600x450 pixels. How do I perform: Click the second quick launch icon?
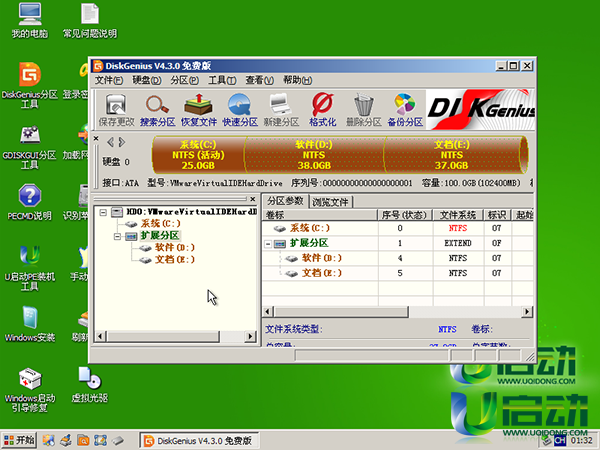point(66,440)
